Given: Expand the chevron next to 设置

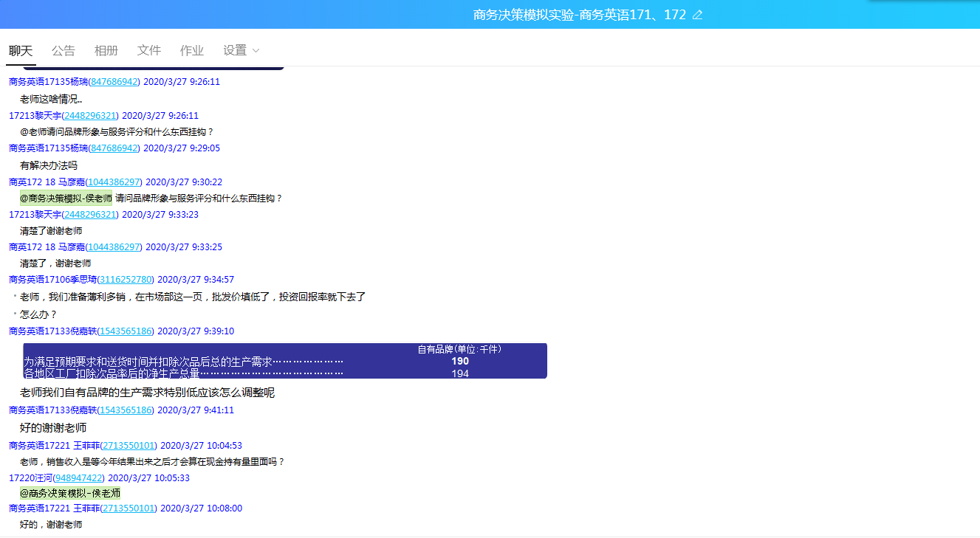Looking at the screenshot, I should [256, 50].
